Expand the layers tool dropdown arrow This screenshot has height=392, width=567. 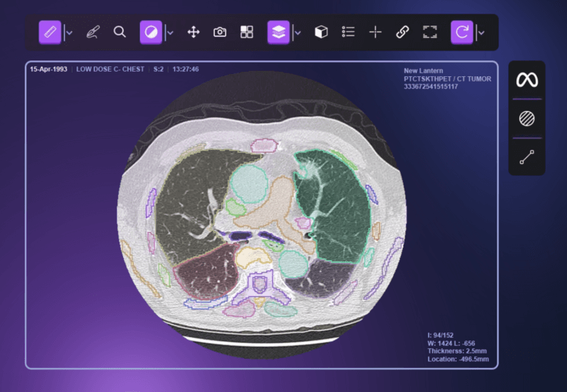[x=298, y=33]
